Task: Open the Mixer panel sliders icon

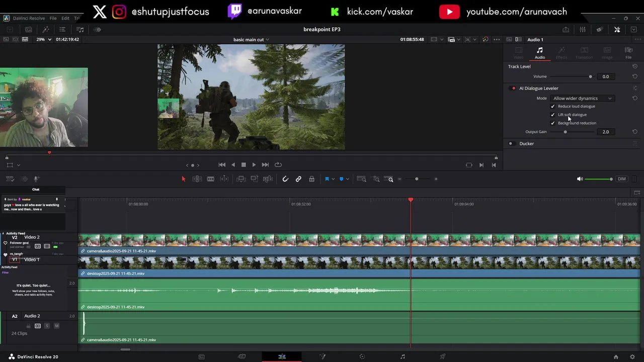Action: (583, 30)
